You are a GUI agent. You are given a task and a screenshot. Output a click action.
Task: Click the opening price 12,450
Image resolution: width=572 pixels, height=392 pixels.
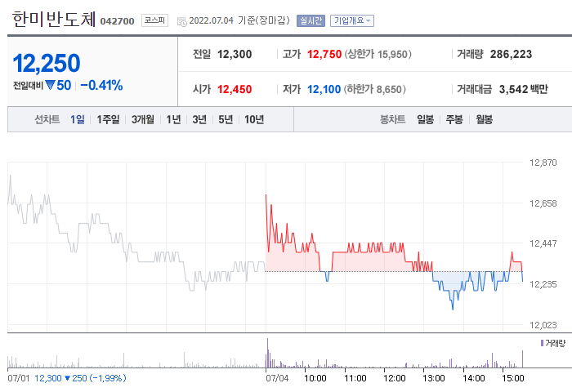pyautogui.click(x=235, y=89)
